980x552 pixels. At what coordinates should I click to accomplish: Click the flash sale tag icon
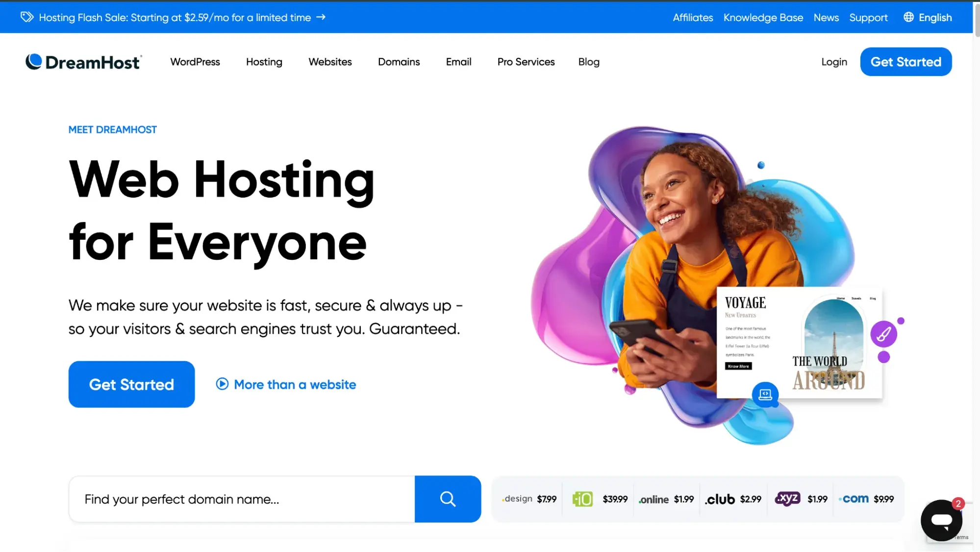[27, 17]
